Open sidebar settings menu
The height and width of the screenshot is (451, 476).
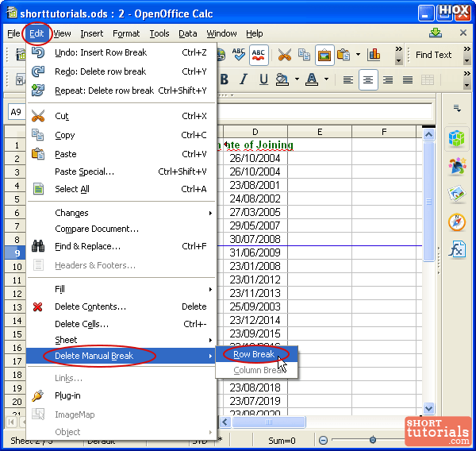[x=457, y=108]
